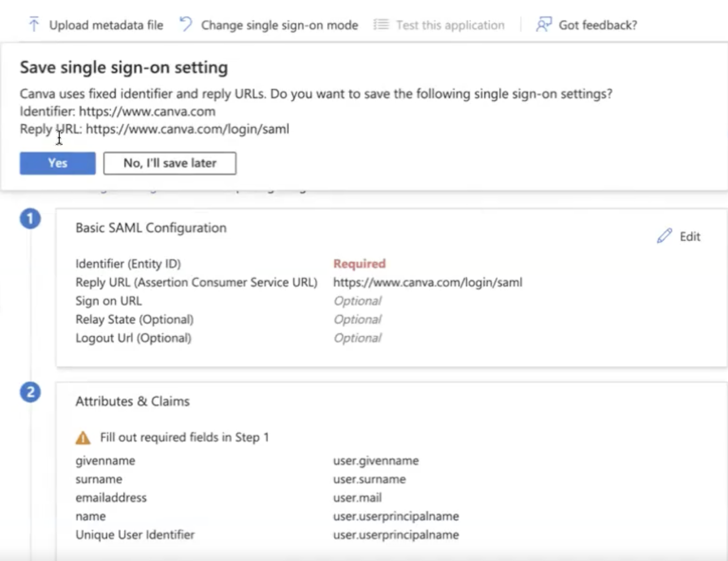Screen dimensions: 728x561
Task: Open Upload metadata file option
Action: (106, 25)
